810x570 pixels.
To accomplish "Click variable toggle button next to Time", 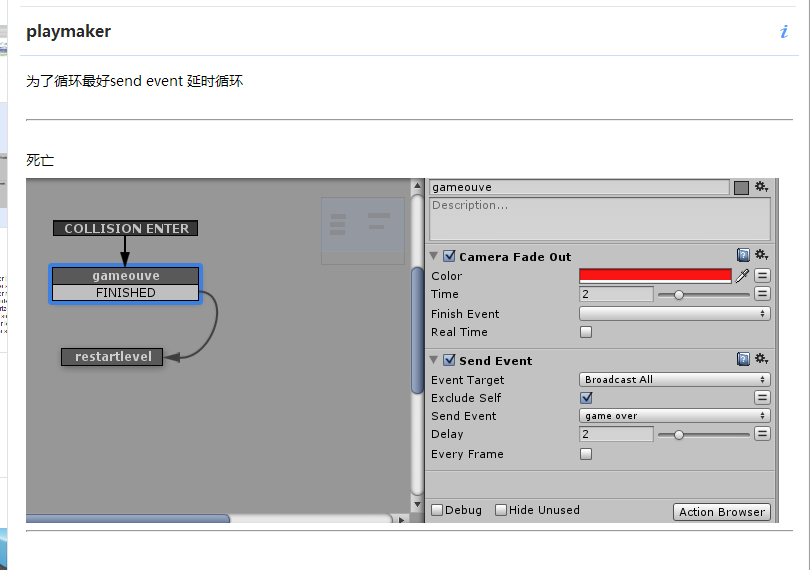I will [x=762, y=294].
